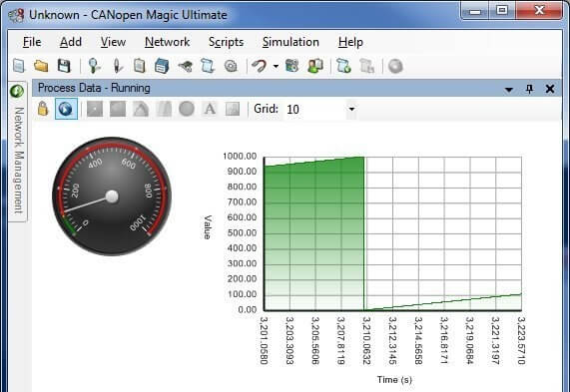Select the grey bar widget tool

tap(164, 109)
